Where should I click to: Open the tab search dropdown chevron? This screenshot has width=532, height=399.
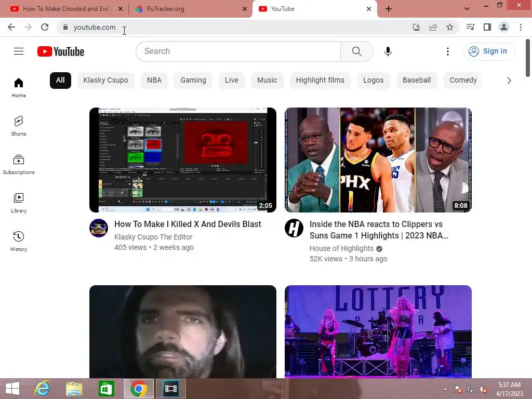(467, 9)
